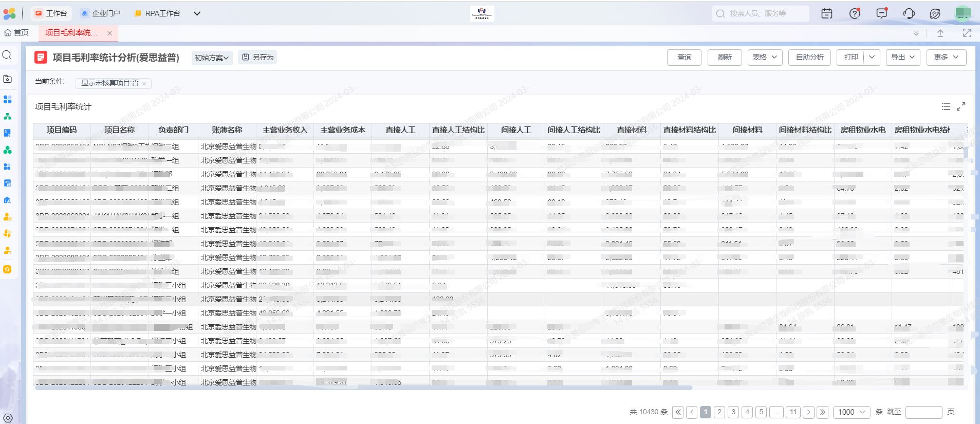Click the search magnifier in left sidebar
The image size is (980, 424).
(x=7, y=55)
